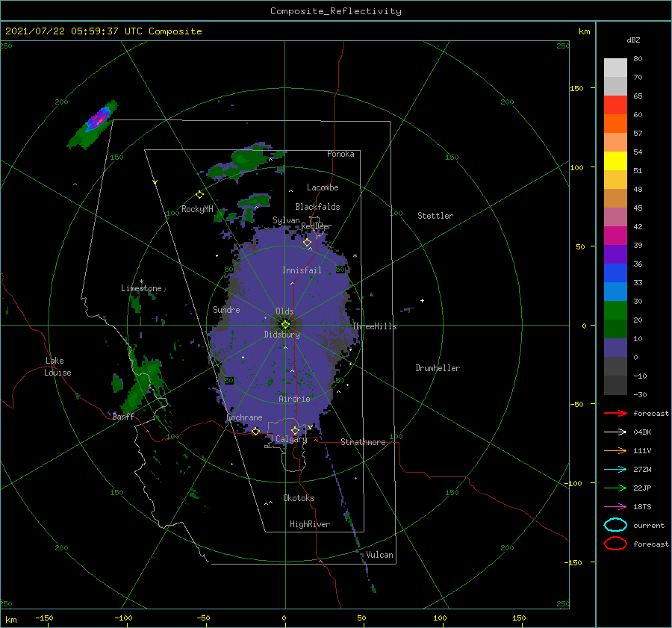
Task: Click the RockyMH label on map
Action: pyautogui.click(x=197, y=209)
